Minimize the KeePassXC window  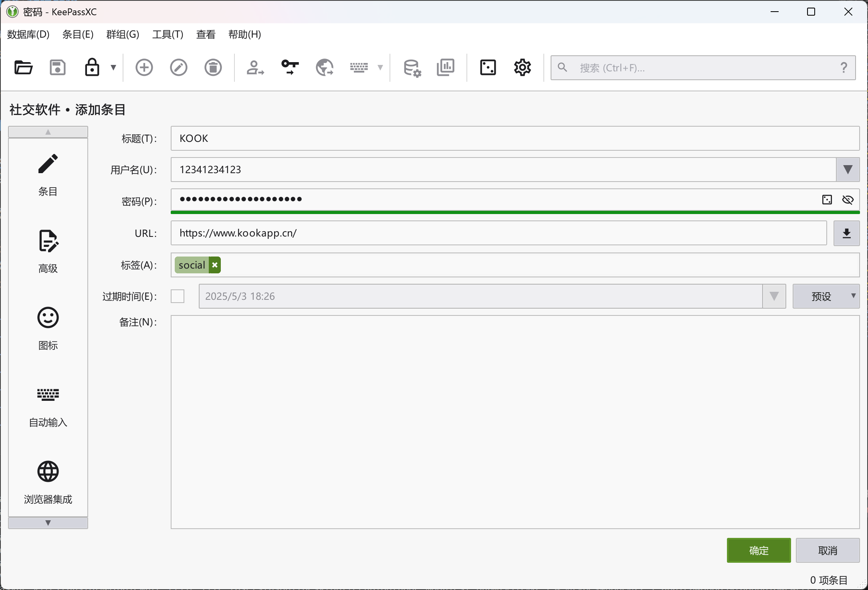[775, 12]
